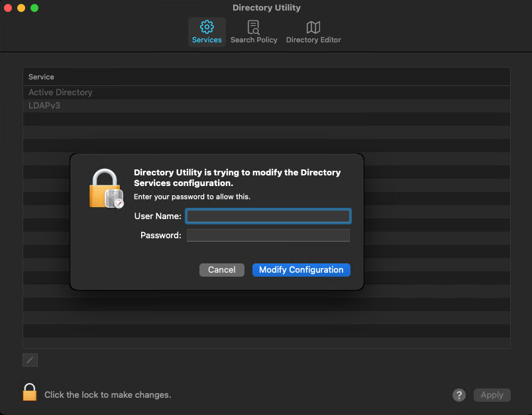Click the padlock icon in the dialog
The height and width of the screenshot is (415, 532).
(x=106, y=189)
